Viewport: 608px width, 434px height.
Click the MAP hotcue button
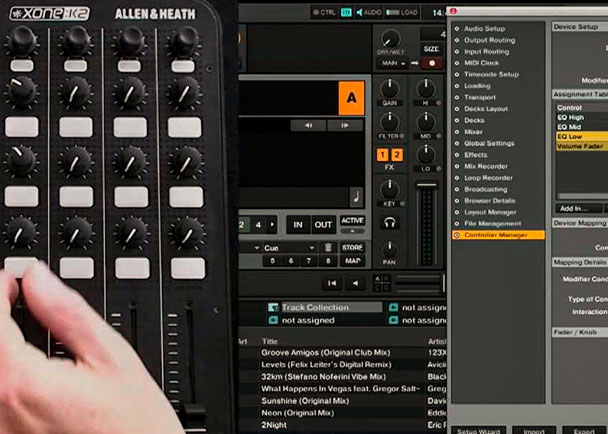[x=352, y=261]
